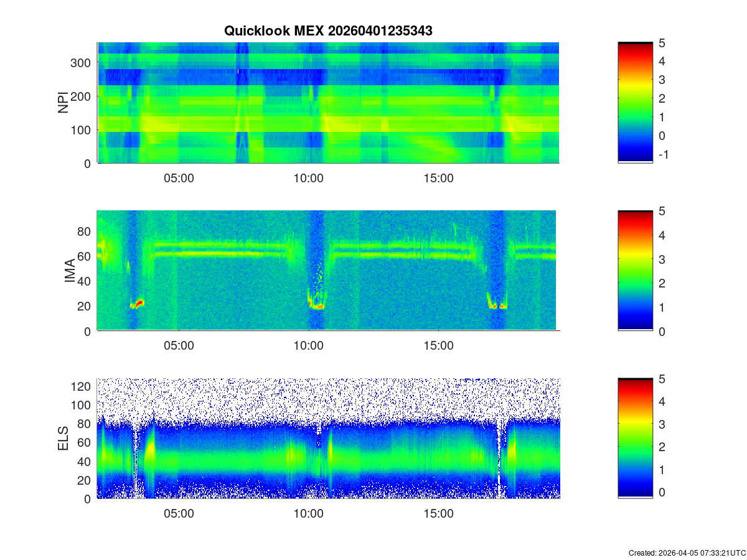Screen dimensions: 747x560
Task: Click the 10:00 tick under the NPI panel
Action: tap(309, 178)
